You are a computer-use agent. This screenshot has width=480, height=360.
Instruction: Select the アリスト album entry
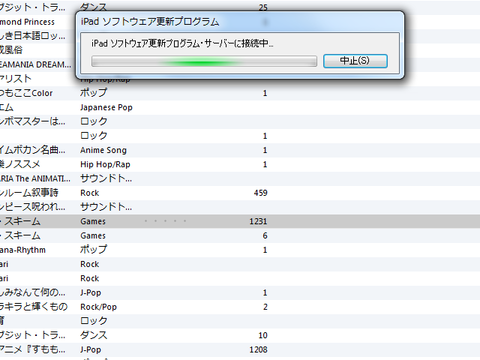16,79
